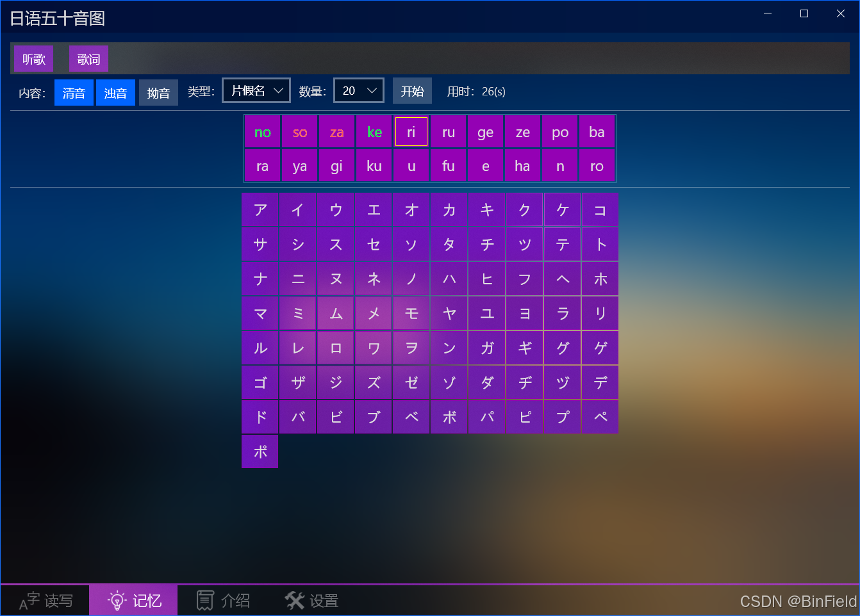Pick the katakana キ tile
The height and width of the screenshot is (616, 860).
coord(487,209)
